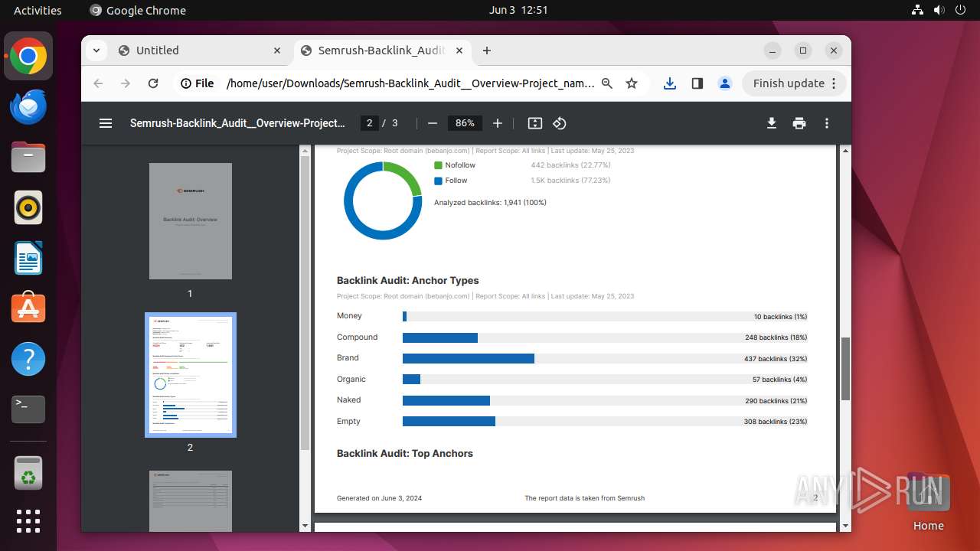Click the scroll down arrow of document
The height and width of the screenshot is (551, 980).
[845, 526]
